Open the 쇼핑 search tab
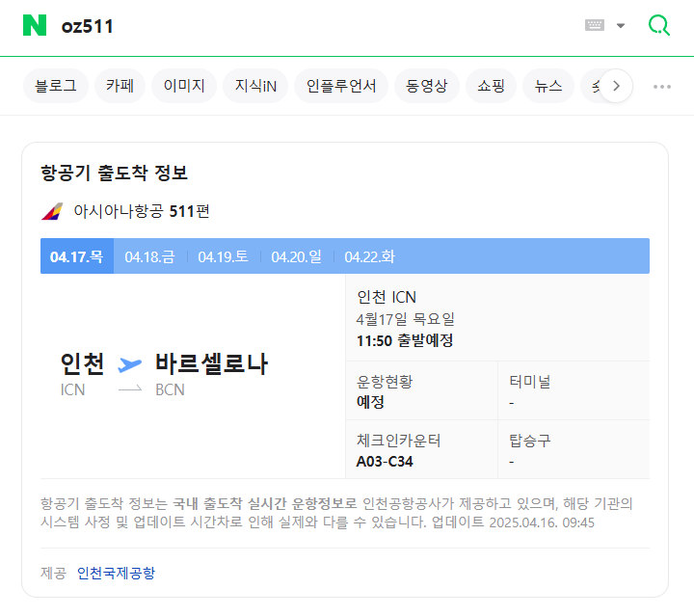Image resolution: width=694 pixels, height=616 pixels. (491, 86)
